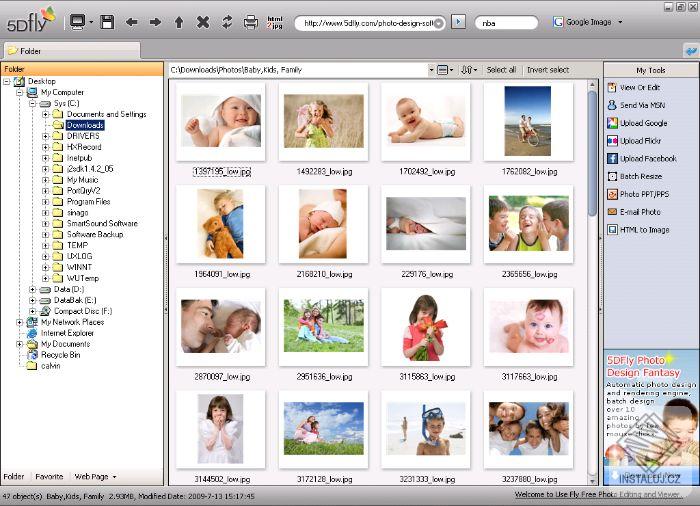Image resolution: width=700 pixels, height=506 pixels.
Task: Open the sort order dropdown
Action: click(469, 70)
